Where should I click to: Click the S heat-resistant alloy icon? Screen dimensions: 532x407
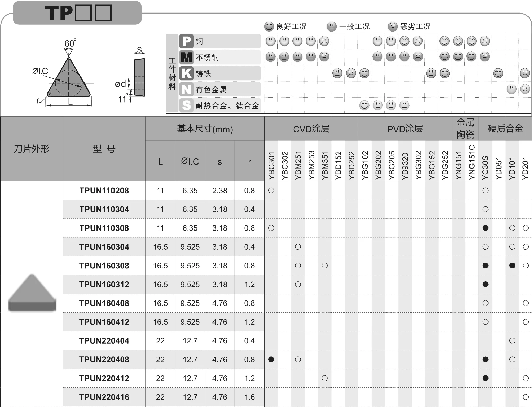[x=186, y=105]
